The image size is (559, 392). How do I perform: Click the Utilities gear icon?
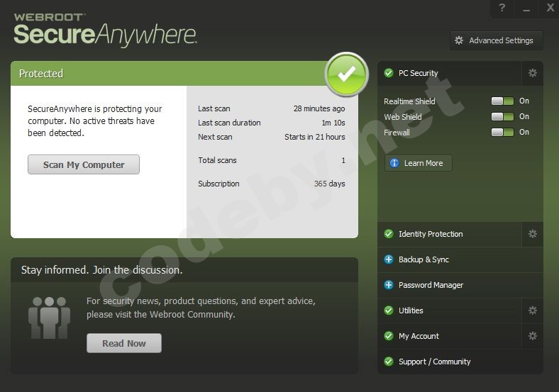click(533, 310)
